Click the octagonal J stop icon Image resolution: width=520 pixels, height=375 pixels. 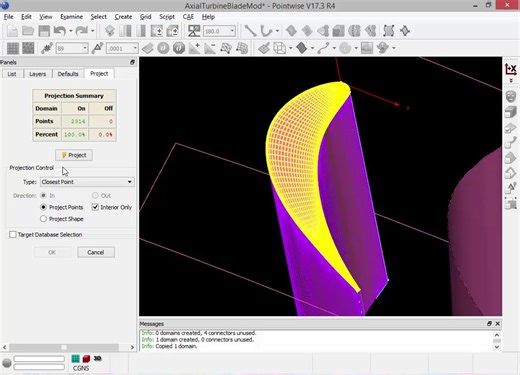coord(179,48)
